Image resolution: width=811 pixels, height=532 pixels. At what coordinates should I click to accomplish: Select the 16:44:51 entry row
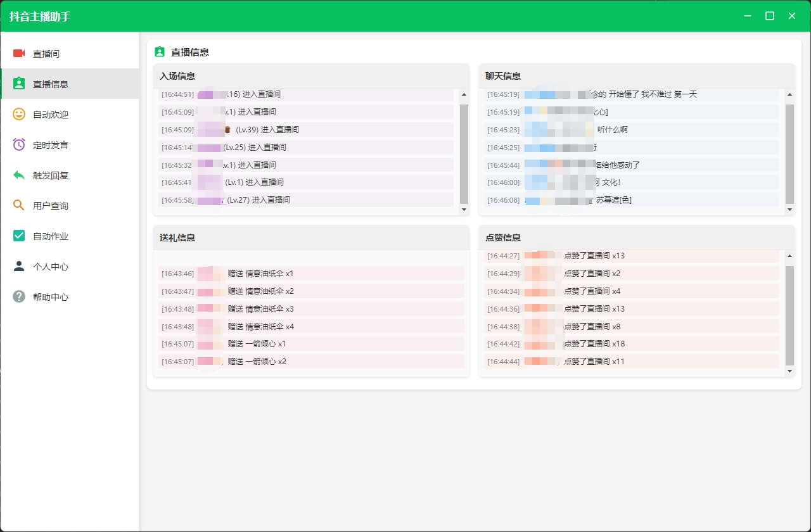(x=305, y=94)
